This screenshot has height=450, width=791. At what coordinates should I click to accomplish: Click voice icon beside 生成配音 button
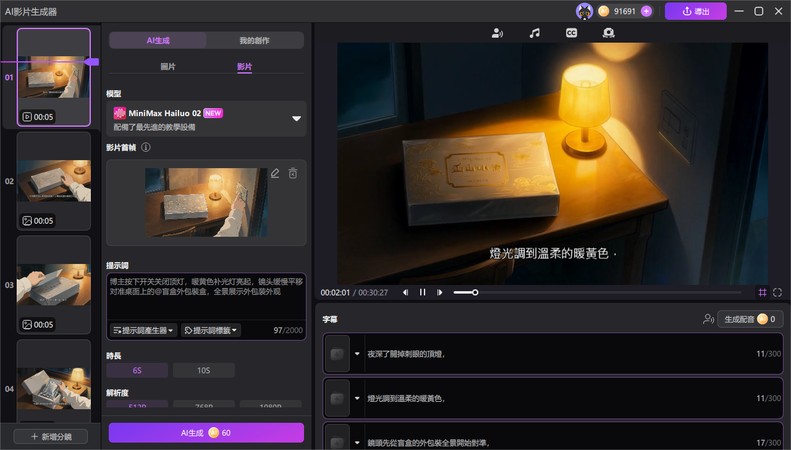pyautogui.click(x=708, y=319)
